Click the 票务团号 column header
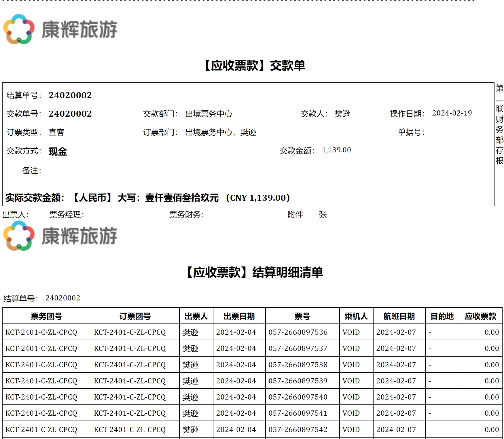 pyautogui.click(x=47, y=316)
